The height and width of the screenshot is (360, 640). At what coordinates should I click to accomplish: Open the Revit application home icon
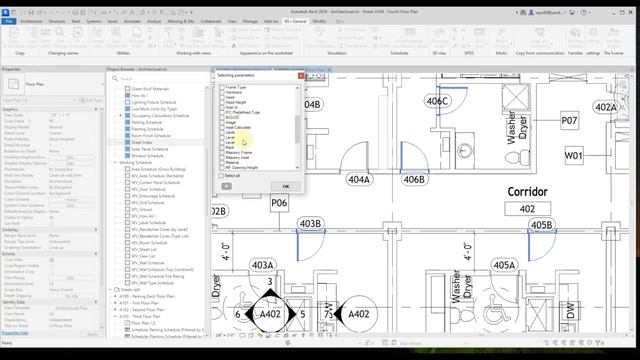point(5,13)
